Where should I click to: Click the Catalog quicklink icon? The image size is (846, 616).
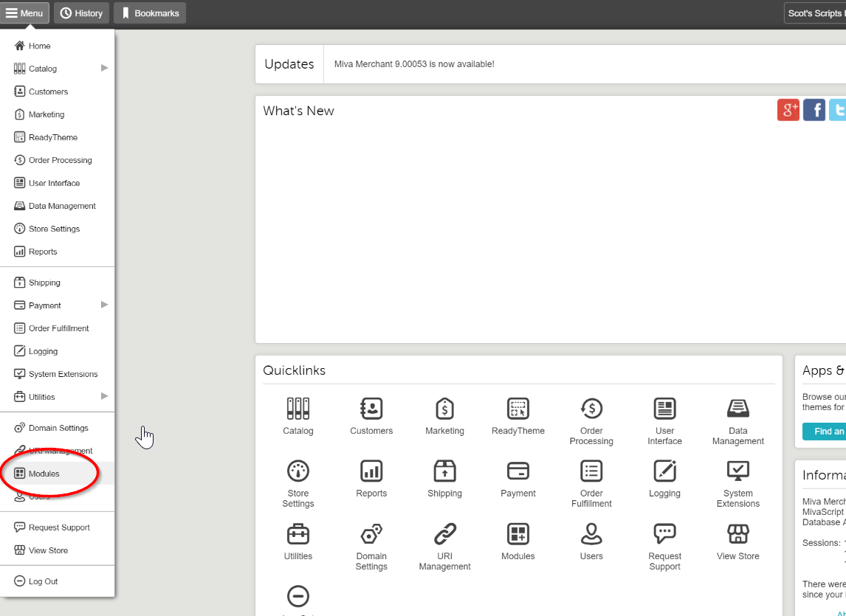tap(298, 408)
